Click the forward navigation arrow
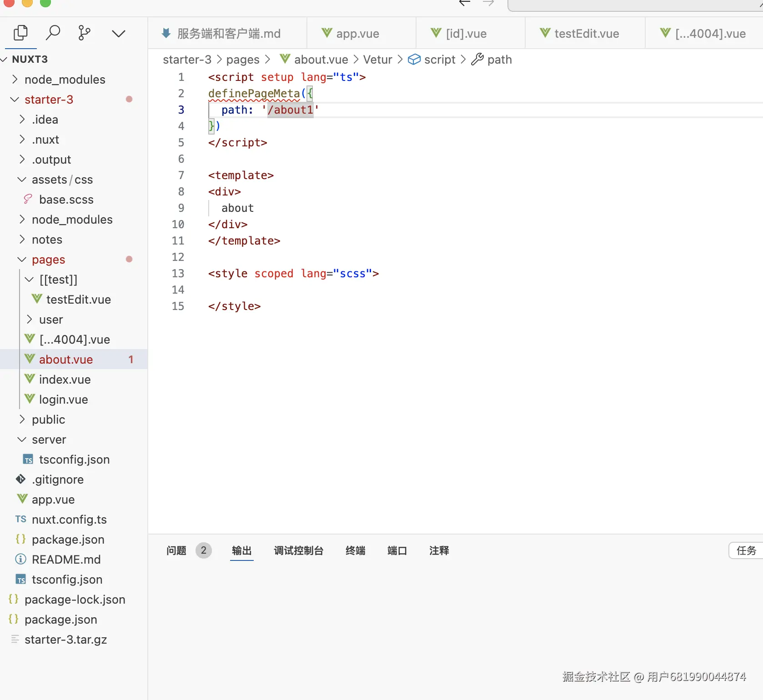 click(488, 3)
